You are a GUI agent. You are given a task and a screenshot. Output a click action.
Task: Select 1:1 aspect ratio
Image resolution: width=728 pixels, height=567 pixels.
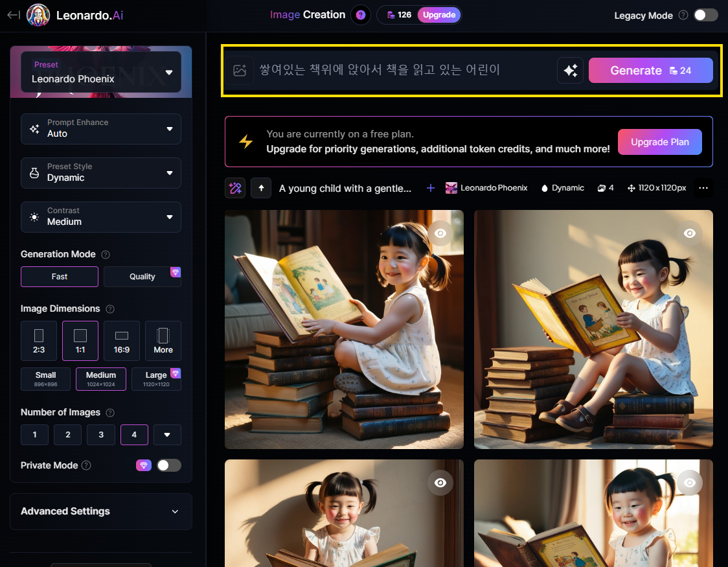pyautogui.click(x=80, y=341)
